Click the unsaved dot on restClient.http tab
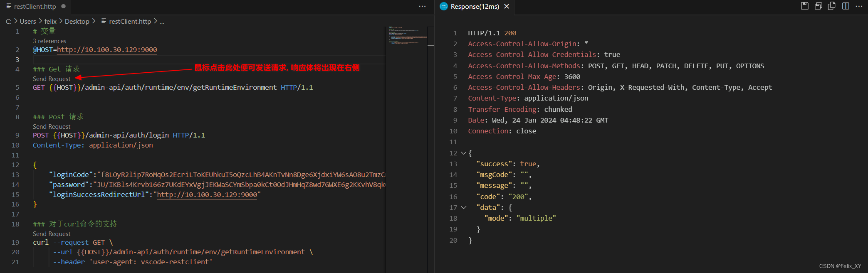Viewport: 868px width, 273px height. [63, 6]
